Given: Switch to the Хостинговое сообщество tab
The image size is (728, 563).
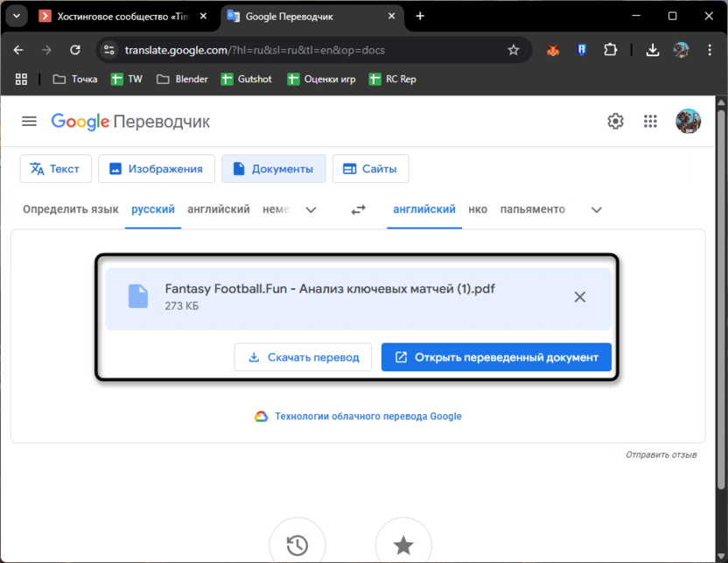Looking at the screenshot, I should click(x=124, y=17).
